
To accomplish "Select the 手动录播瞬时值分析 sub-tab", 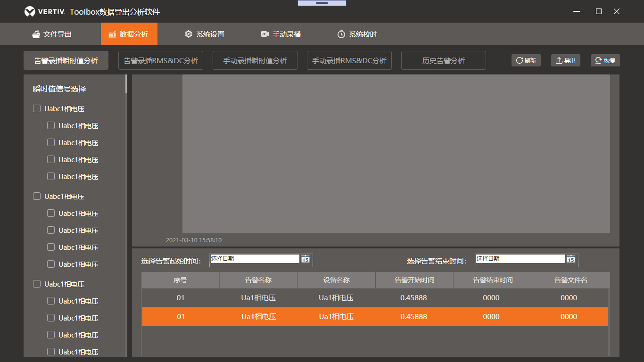I will [x=255, y=60].
